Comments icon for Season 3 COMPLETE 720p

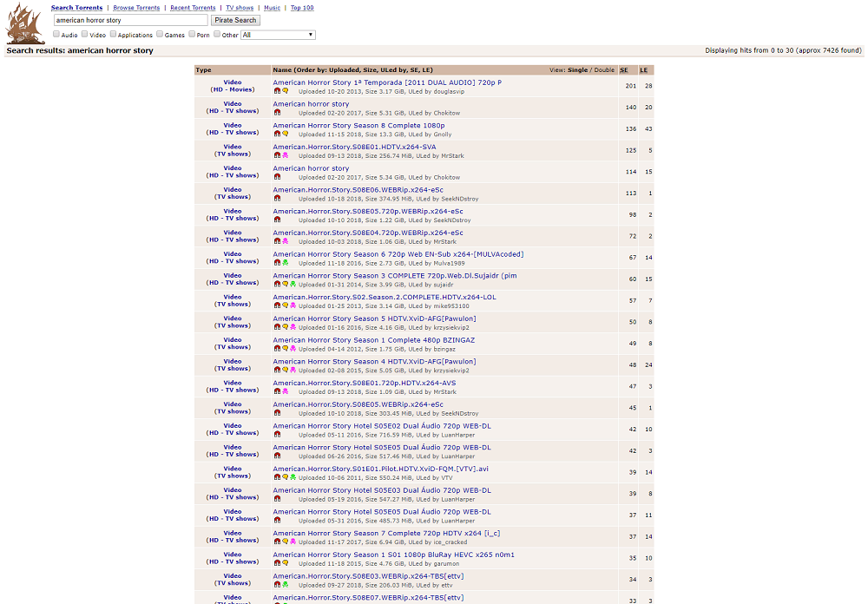tap(286, 284)
